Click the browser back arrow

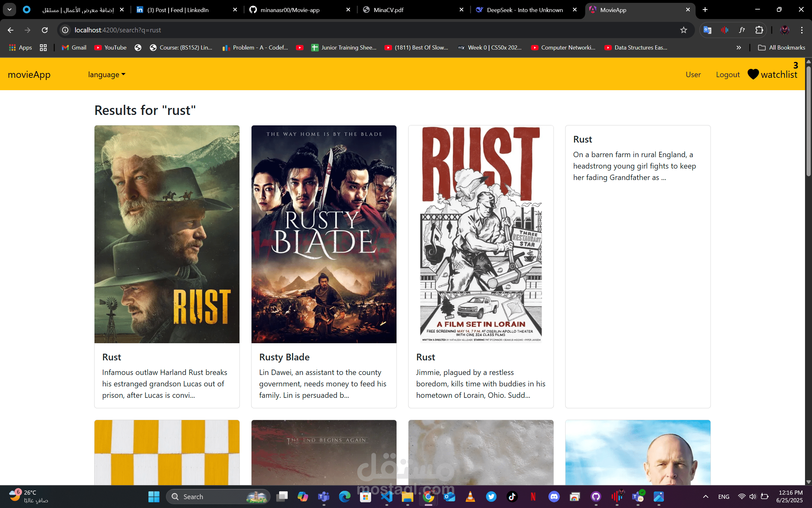[x=10, y=30]
